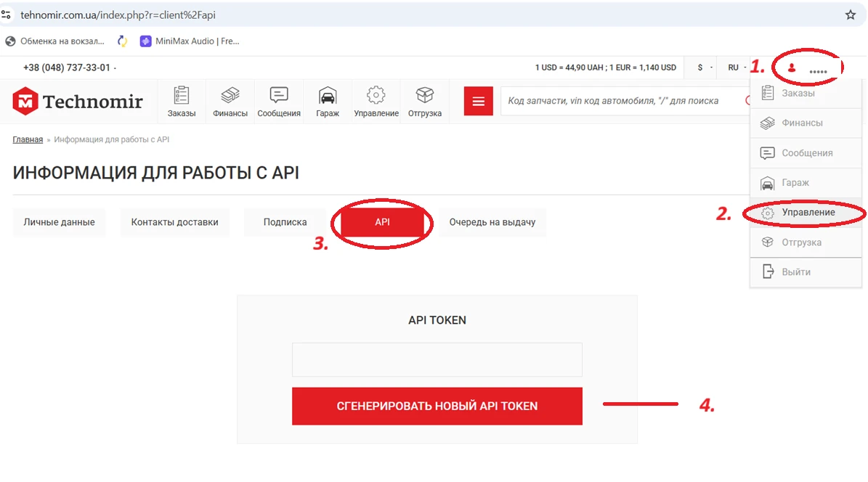Click breadcrumb text Информация для работы с API

[x=112, y=139]
